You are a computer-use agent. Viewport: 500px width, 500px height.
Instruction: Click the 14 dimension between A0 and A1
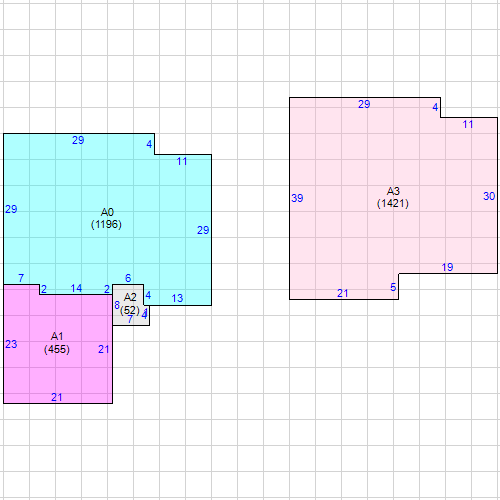(76, 288)
